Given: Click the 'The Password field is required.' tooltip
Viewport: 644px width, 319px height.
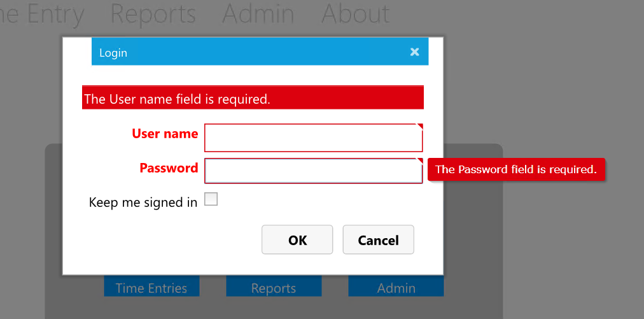Looking at the screenshot, I should 516,169.
